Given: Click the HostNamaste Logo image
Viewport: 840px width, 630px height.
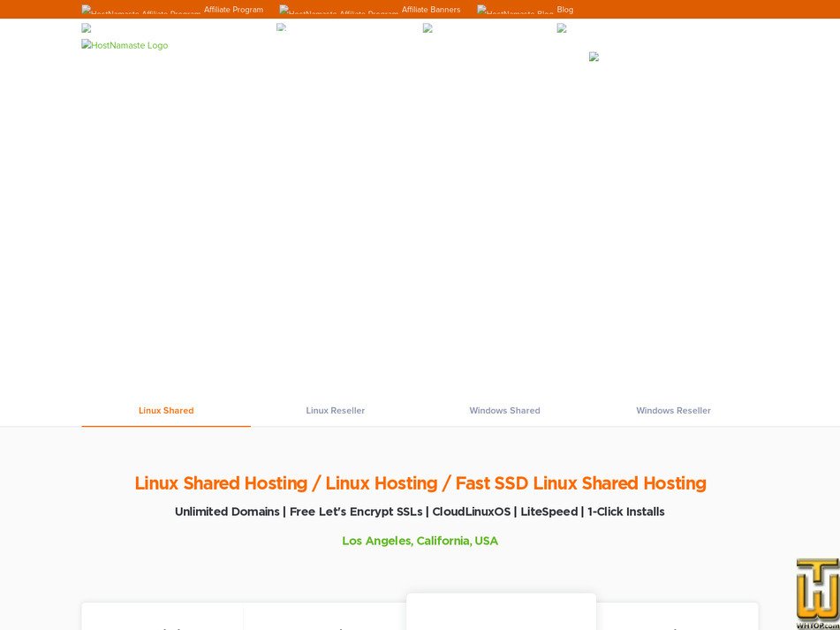Looking at the screenshot, I should tap(124, 45).
